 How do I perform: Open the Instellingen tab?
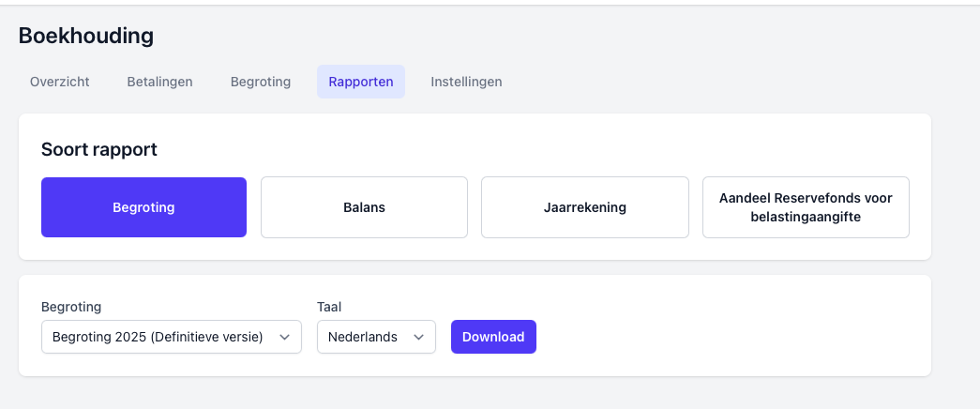pyautogui.click(x=466, y=82)
